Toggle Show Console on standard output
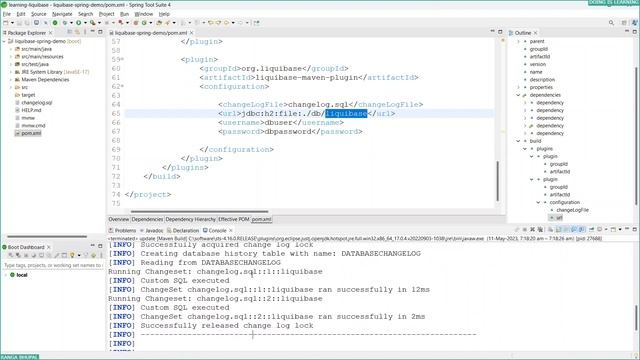The height and width of the screenshot is (360, 640). pos(574,229)
